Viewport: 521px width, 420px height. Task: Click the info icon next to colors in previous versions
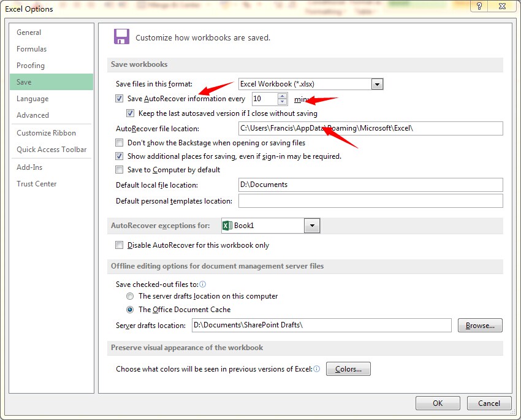[x=317, y=369]
